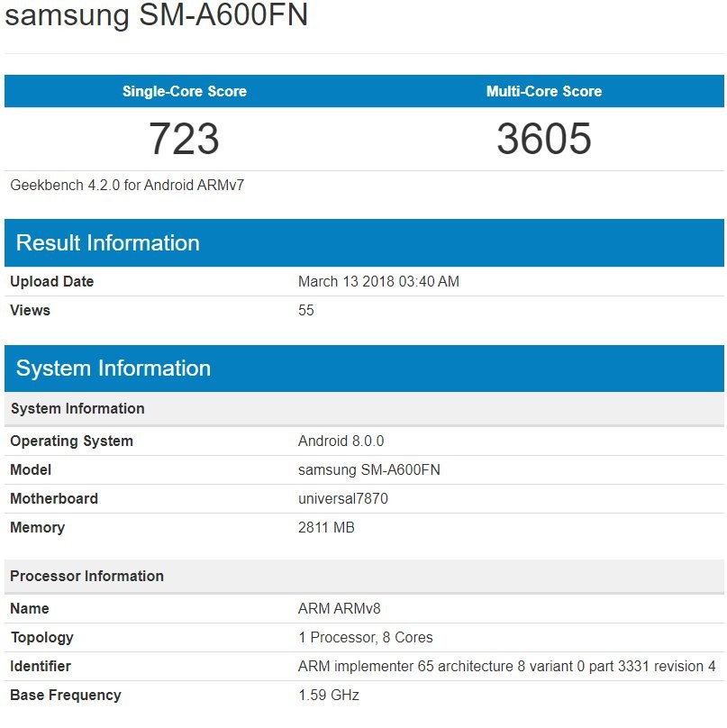
Task: Click the views count 55
Action: [x=306, y=310]
